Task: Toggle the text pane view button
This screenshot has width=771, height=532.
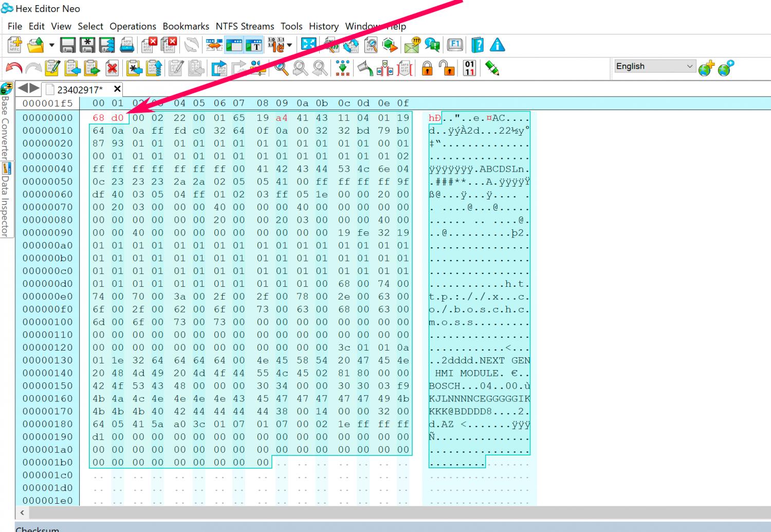Action: pyautogui.click(x=254, y=45)
